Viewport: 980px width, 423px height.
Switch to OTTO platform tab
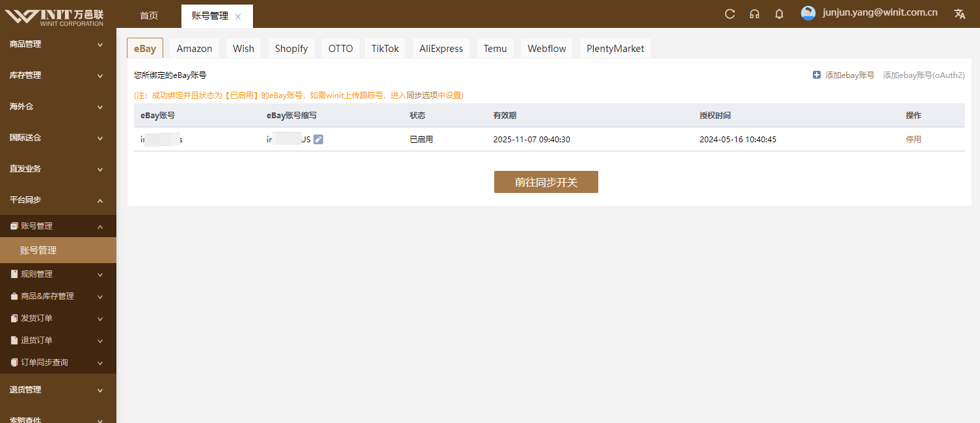(x=341, y=49)
